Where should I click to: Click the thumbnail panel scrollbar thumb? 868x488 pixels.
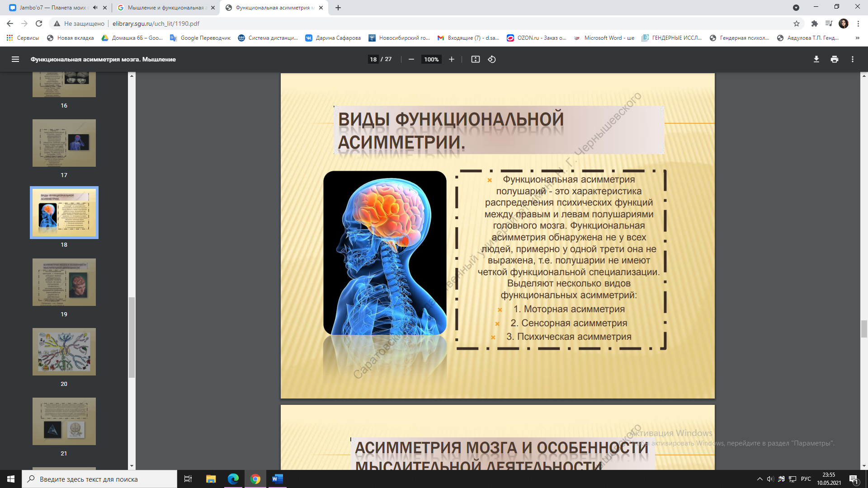click(x=132, y=337)
